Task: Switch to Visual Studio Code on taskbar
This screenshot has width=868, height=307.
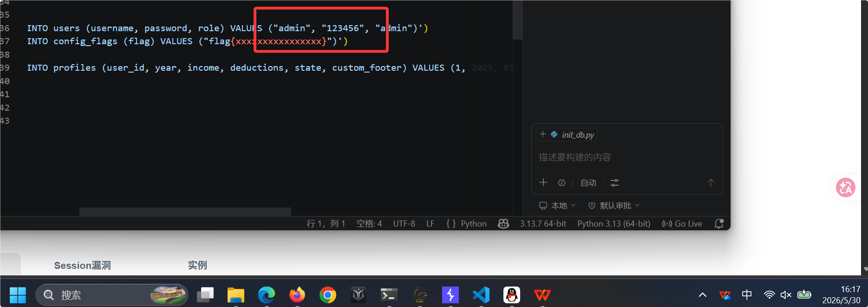Action: pyautogui.click(x=481, y=295)
